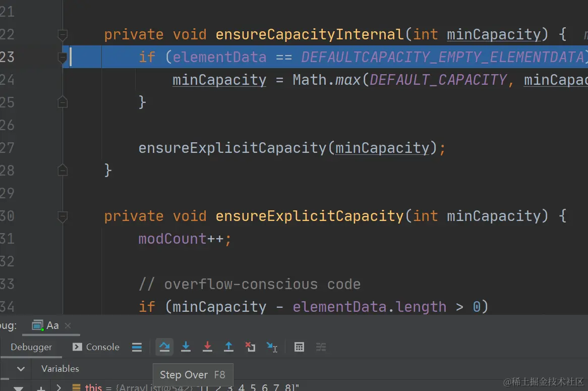Click the Step Out icon
The width and height of the screenshot is (588, 391).
pyautogui.click(x=229, y=347)
